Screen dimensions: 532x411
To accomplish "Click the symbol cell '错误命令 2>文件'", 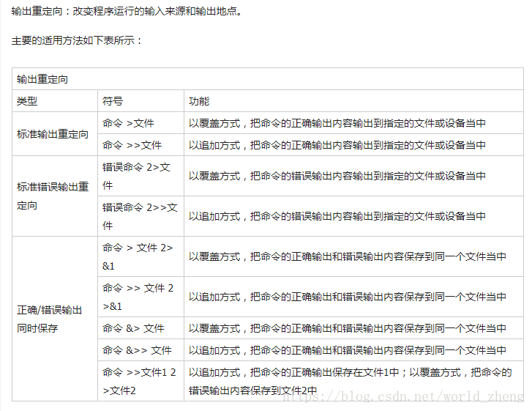I will (x=141, y=176).
